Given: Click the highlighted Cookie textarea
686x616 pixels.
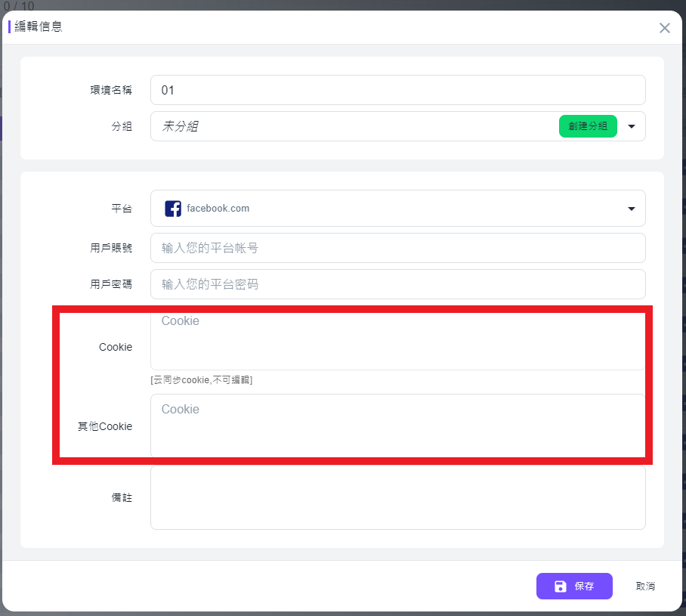Looking at the screenshot, I should 398,340.
